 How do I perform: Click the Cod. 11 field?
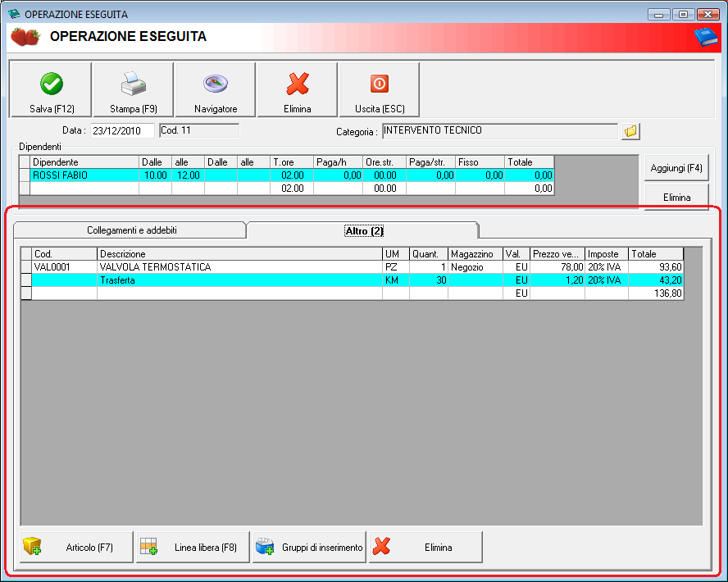pyautogui.click(x=198, y=130)
